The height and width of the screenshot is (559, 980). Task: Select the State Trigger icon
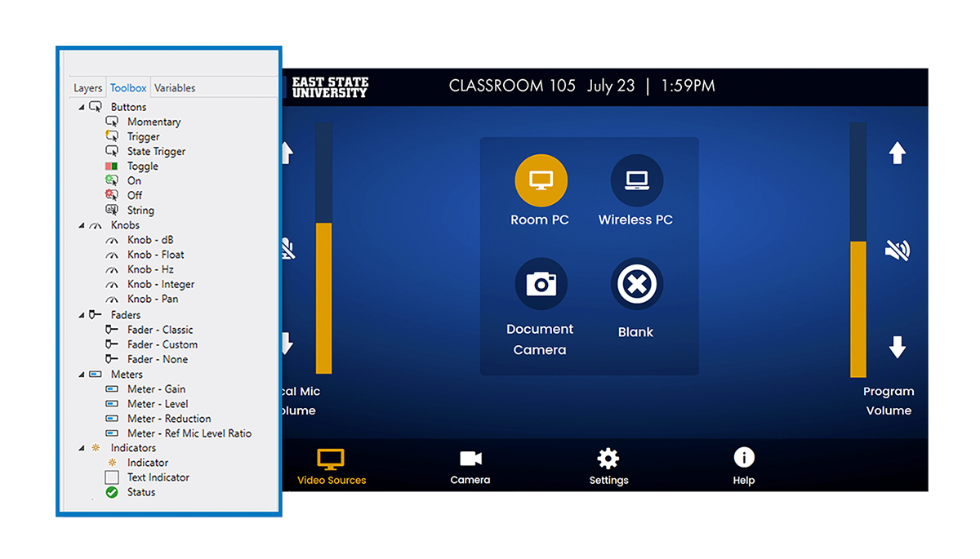point(112,151)
